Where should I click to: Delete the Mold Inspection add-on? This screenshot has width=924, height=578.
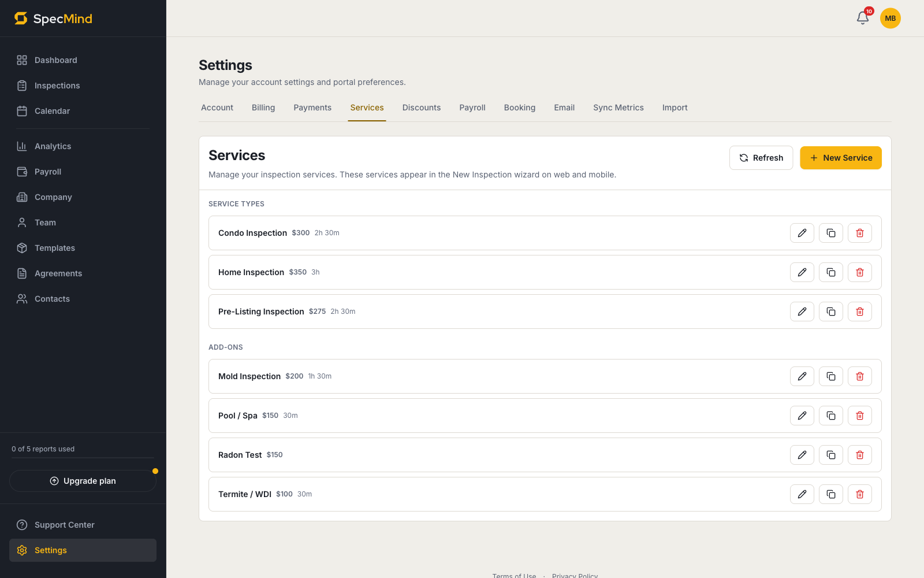(x=860, y=376)
